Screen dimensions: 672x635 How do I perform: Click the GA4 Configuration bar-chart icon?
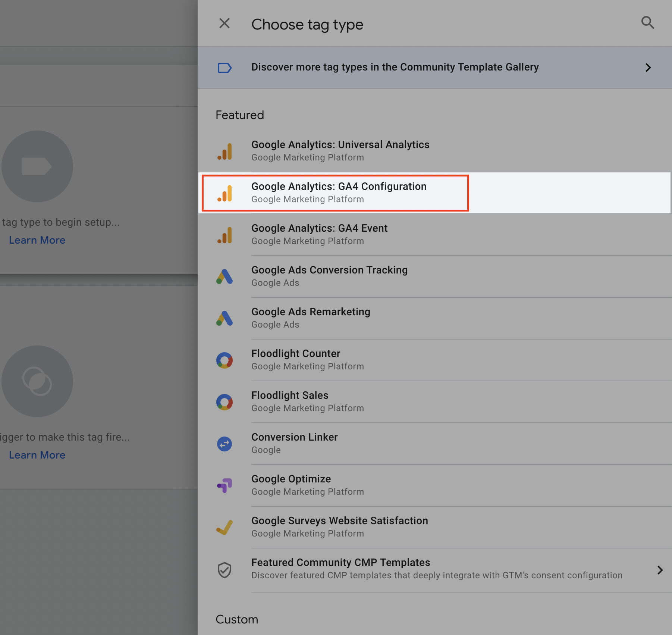coord(225,193)
